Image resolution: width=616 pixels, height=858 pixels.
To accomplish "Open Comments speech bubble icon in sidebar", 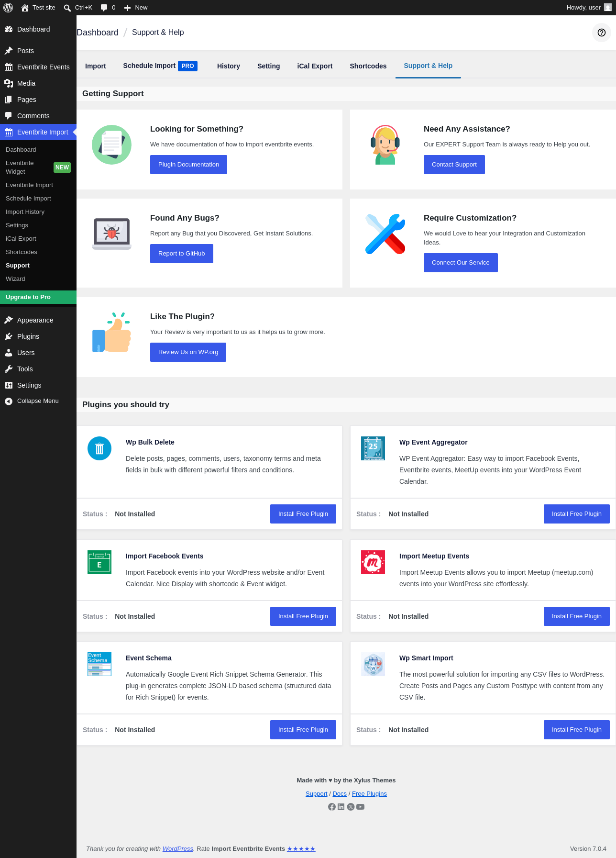I will (x=9, y=116).
